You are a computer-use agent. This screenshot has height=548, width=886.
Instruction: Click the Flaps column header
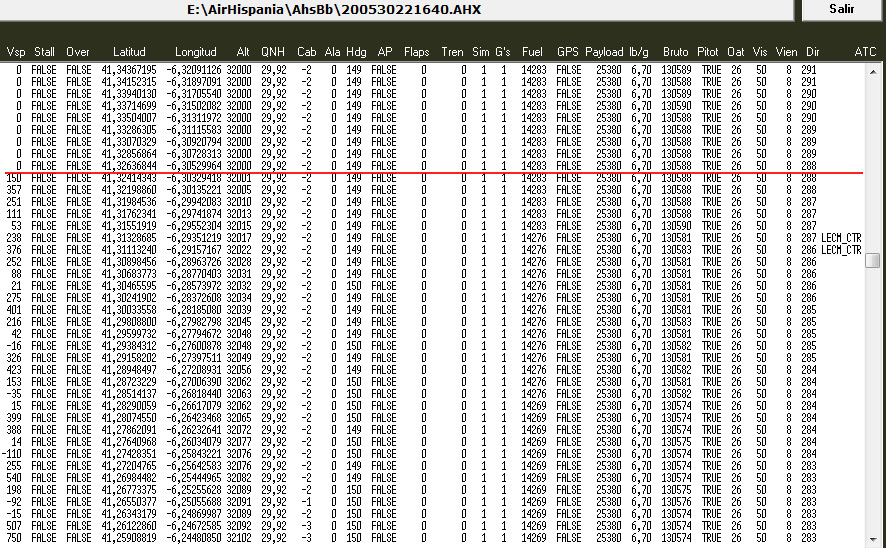coord(416,51)
